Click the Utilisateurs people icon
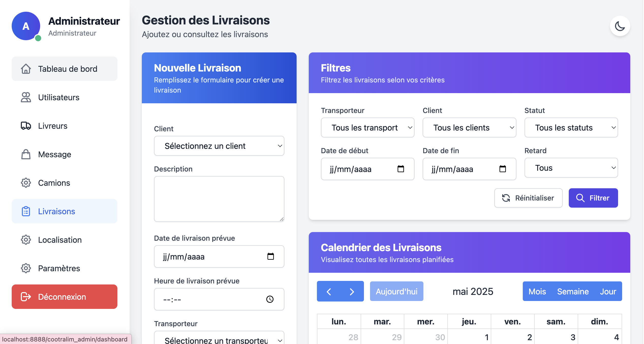 click(x=26, y=97)
